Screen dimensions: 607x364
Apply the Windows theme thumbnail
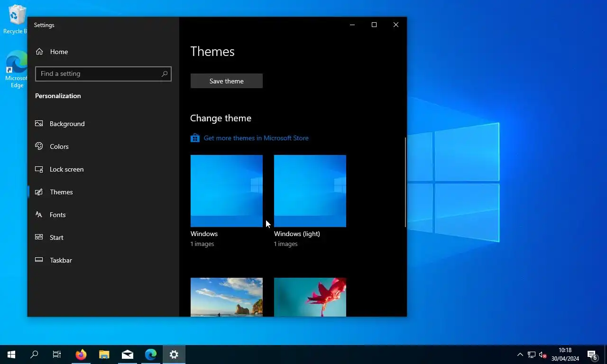(227, 191)
